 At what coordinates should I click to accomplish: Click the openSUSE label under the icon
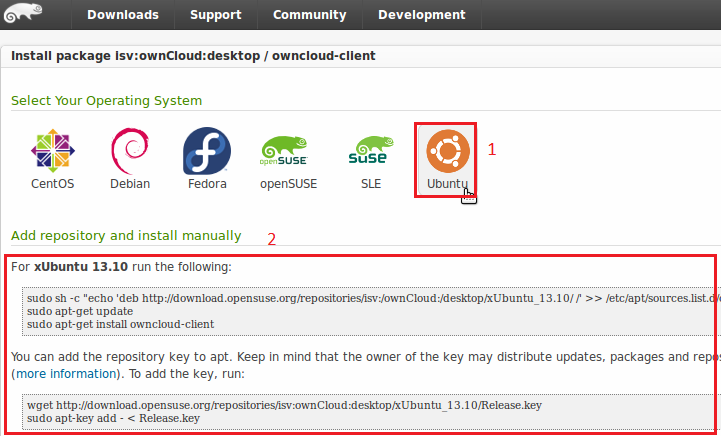click(288, 184)
